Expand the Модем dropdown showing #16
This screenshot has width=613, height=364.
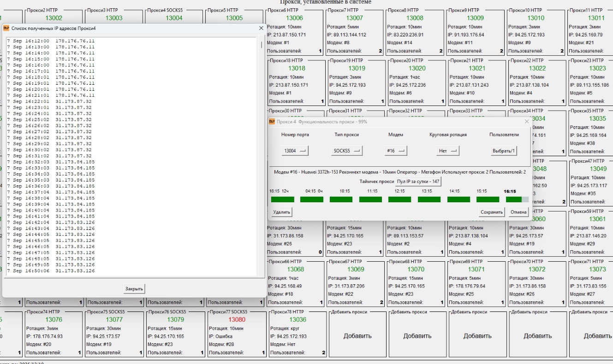(396, 151)
